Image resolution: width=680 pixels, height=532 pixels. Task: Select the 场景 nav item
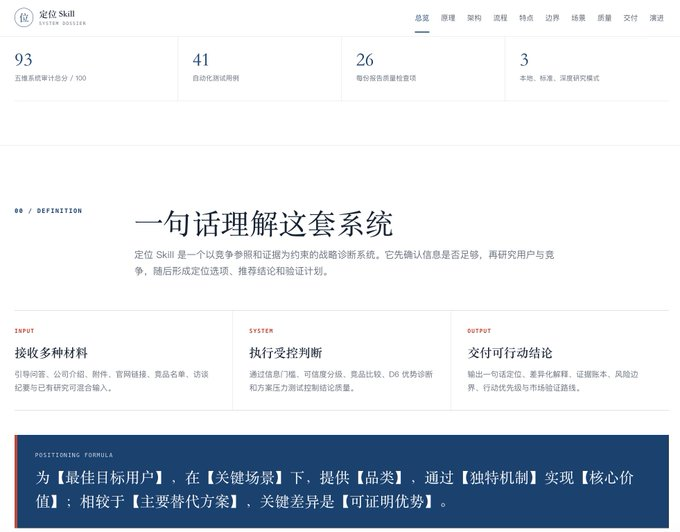point(578,18)
